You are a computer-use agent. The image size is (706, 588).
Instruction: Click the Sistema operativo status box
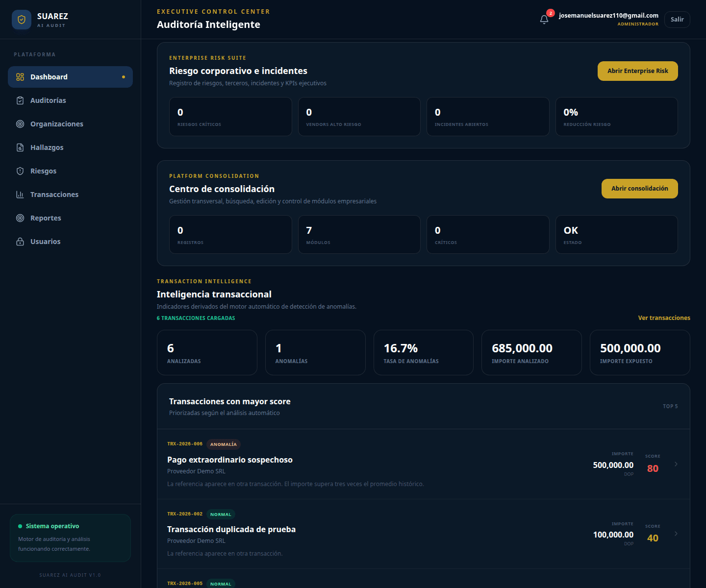(70, 538)
